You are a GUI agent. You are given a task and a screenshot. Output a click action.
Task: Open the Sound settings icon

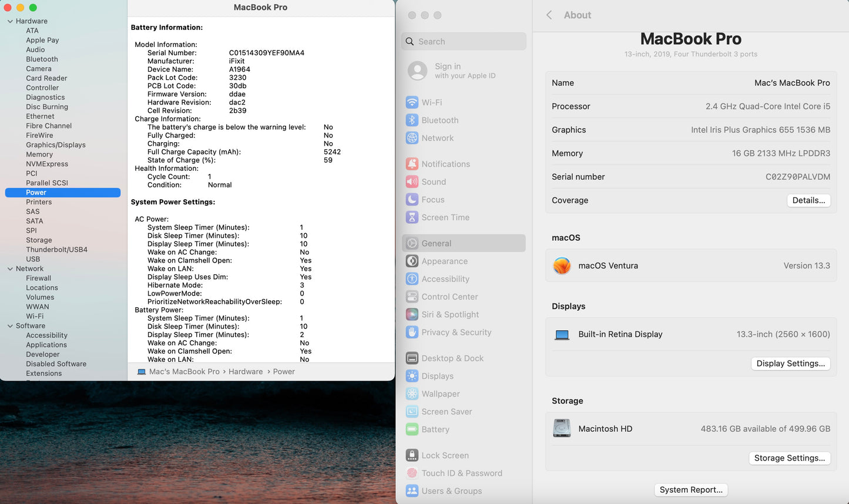point(412,182)
